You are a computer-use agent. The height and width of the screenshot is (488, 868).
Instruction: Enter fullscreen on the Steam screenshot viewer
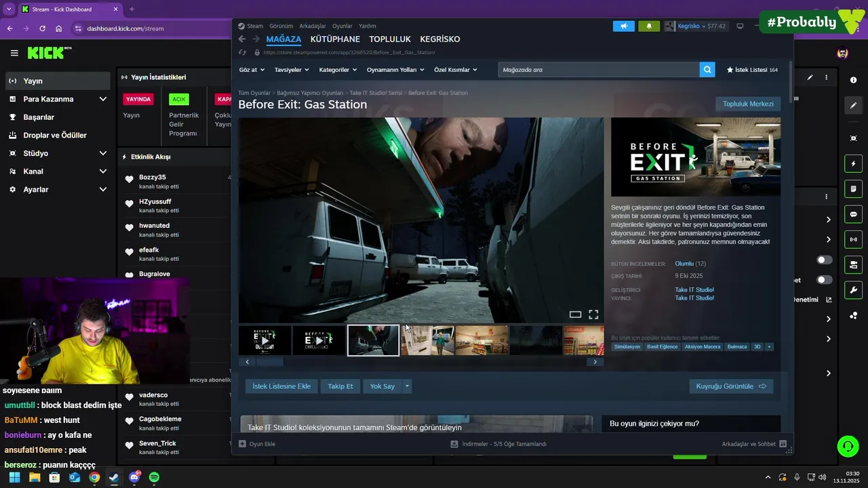[593, 314]
